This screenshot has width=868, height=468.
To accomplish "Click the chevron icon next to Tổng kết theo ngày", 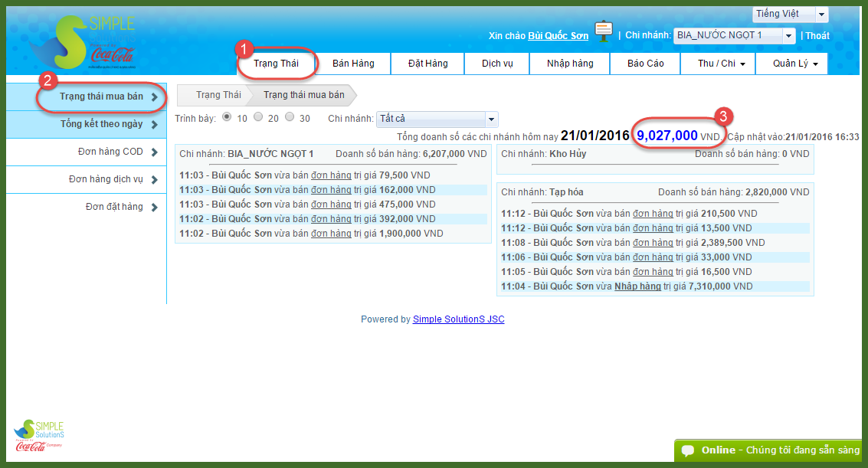I will (x=154, y=125).
